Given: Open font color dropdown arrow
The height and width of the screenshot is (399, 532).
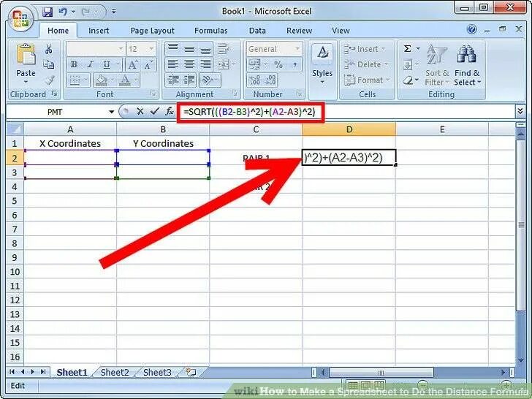Looking at the screenshot, I should click(136, 80).
